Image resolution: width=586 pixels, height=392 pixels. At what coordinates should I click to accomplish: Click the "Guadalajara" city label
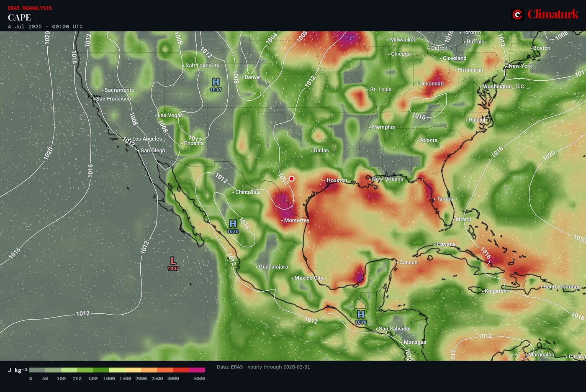(x=273, y=267)
